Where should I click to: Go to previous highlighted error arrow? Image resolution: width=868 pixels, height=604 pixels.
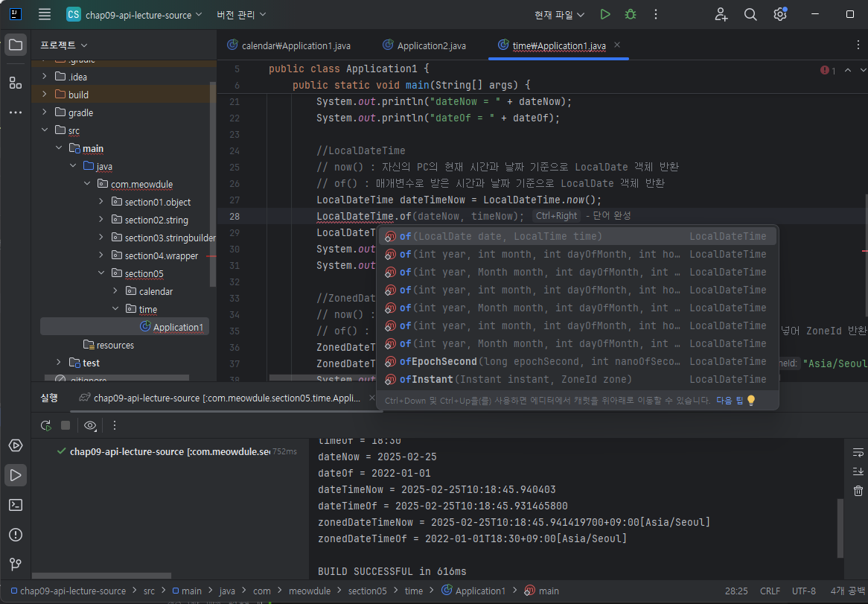[x=847, y=70]
